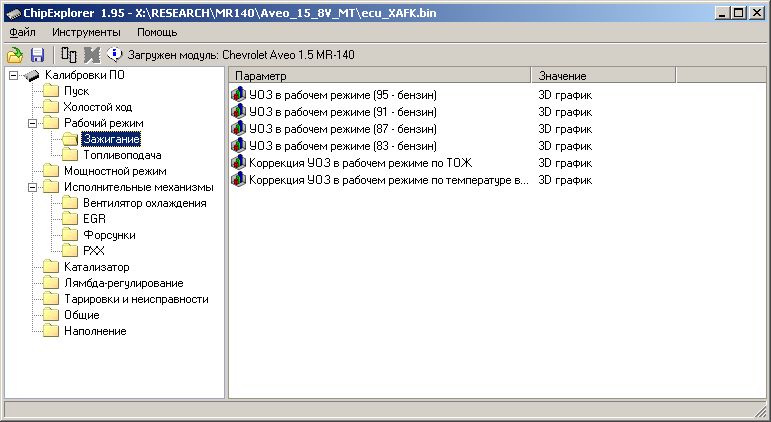Select Вентилятор охлаждения in the tree
Viewport: 771px width, 422px height.
[145, 203]
